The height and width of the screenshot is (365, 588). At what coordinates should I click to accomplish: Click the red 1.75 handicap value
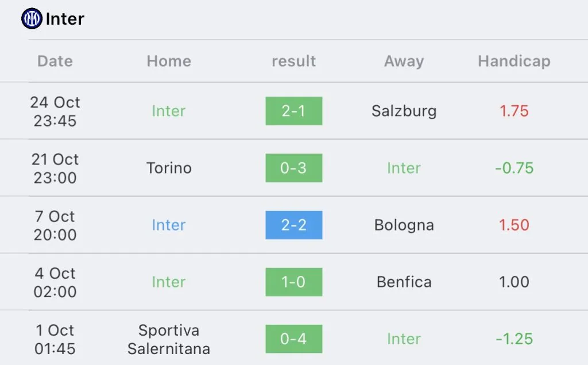pos(514,111)
